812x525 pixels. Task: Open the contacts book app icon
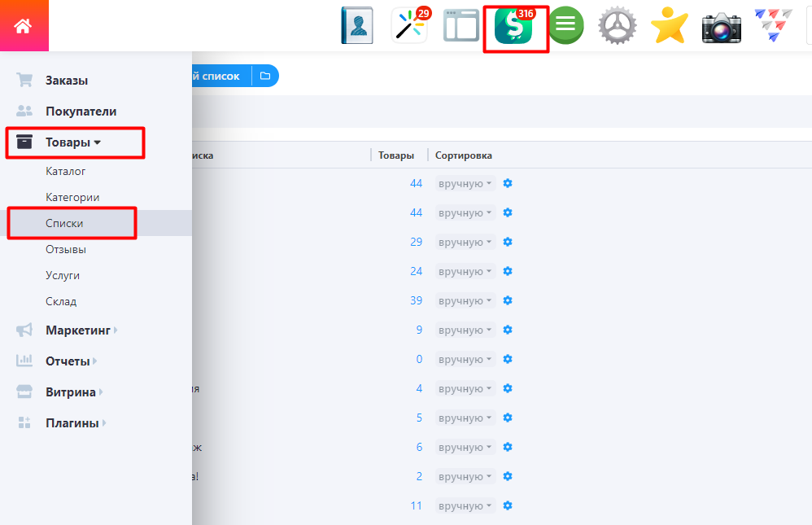coord(356,26)
